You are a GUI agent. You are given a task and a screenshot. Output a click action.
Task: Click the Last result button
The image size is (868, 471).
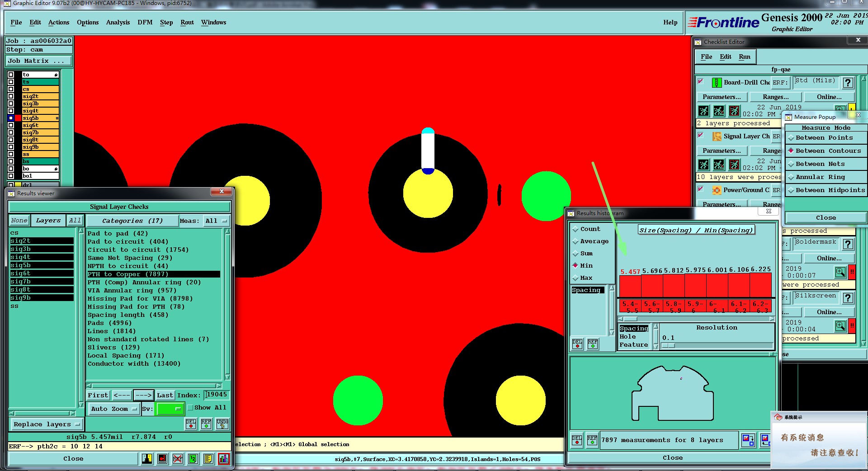pos(165,396)
